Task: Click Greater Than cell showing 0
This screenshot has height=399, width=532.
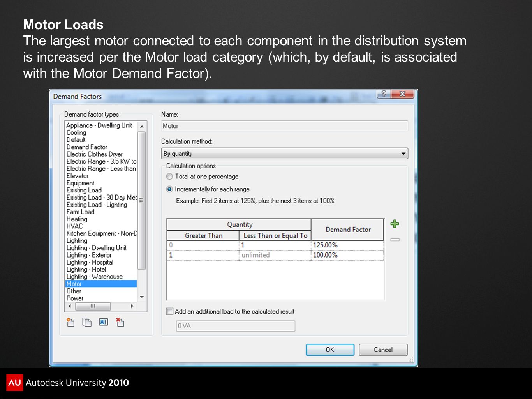Action: 203,245
